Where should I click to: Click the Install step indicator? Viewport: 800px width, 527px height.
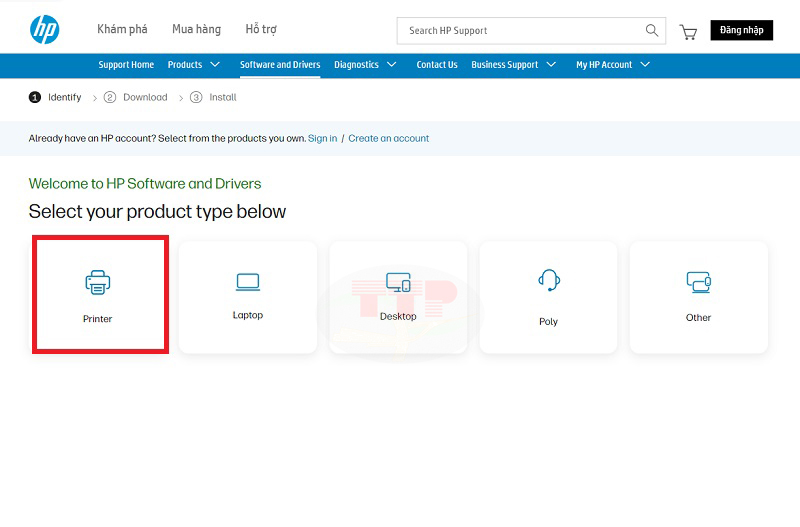(x=213, y=97)
